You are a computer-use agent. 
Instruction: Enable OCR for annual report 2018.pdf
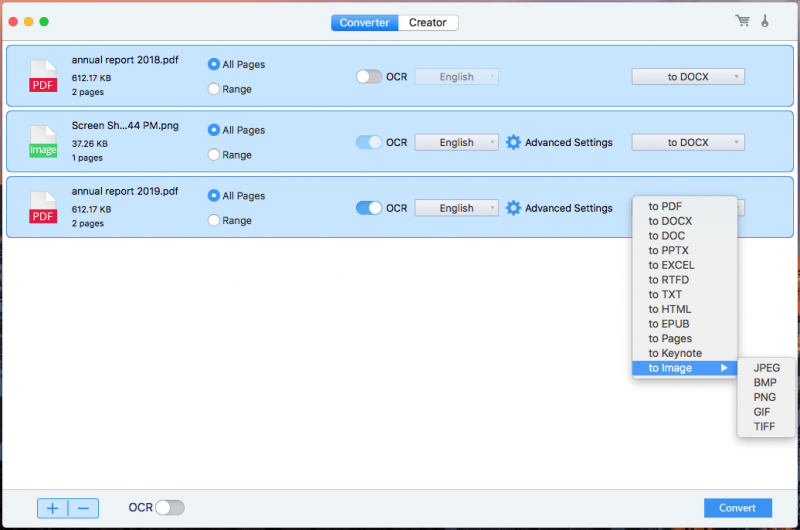click(x=369, y=77)
